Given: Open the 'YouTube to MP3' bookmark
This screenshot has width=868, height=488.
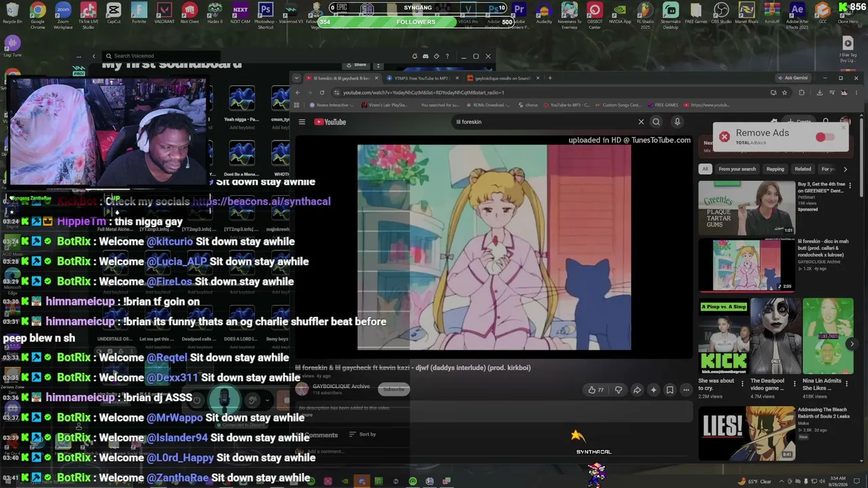Looking at the screenshot, I should 566,105.
